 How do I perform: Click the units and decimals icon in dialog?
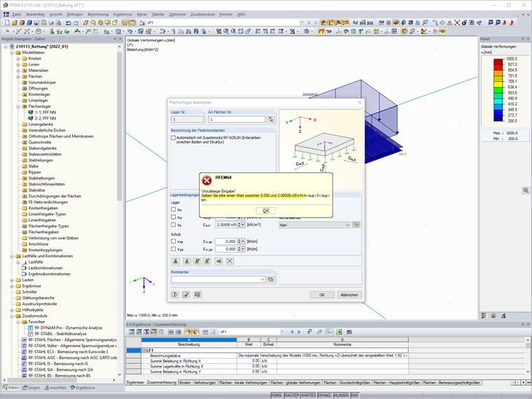point(197,295)
